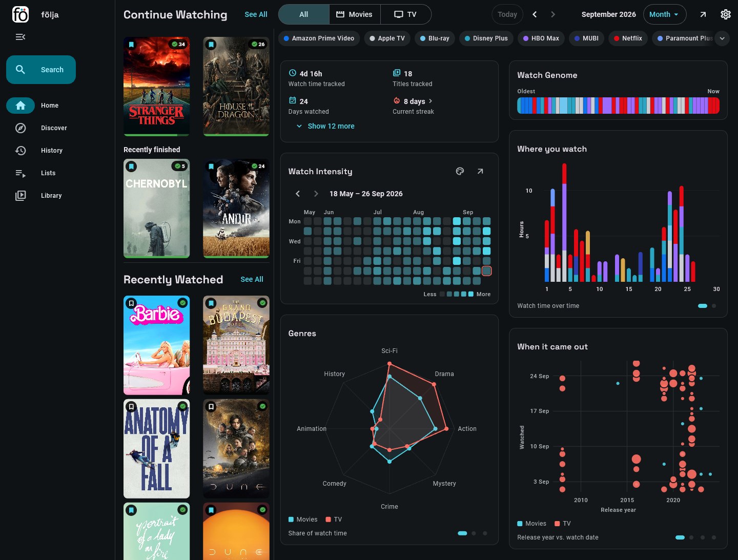Click the Watch Genome color strip
Screen dimensions: 738x560
pos(618,106)
